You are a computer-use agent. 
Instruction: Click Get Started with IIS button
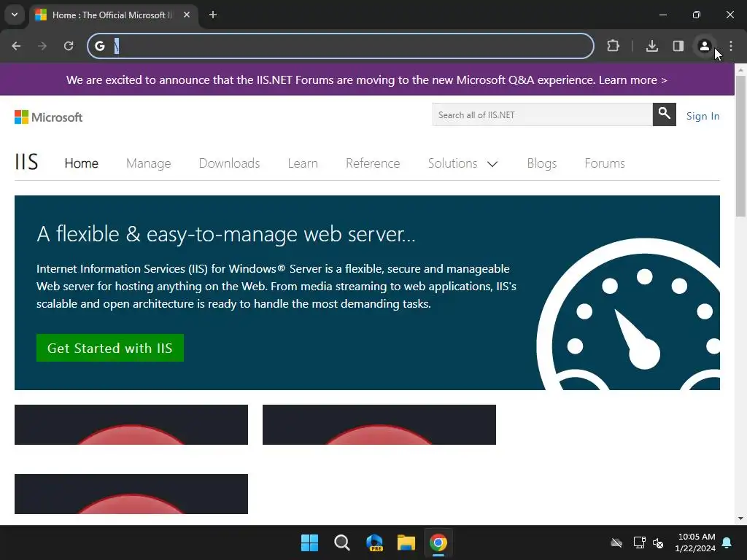pos(110,348)
